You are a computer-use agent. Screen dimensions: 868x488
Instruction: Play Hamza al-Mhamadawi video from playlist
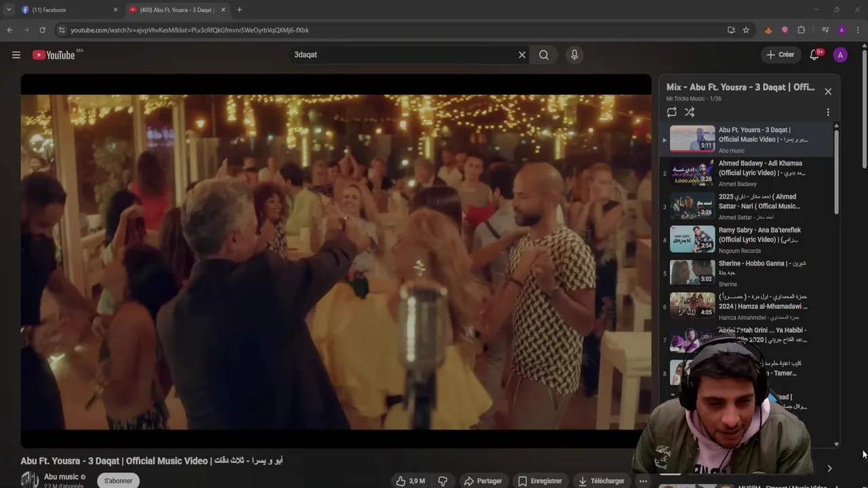(x=746, y=306)
